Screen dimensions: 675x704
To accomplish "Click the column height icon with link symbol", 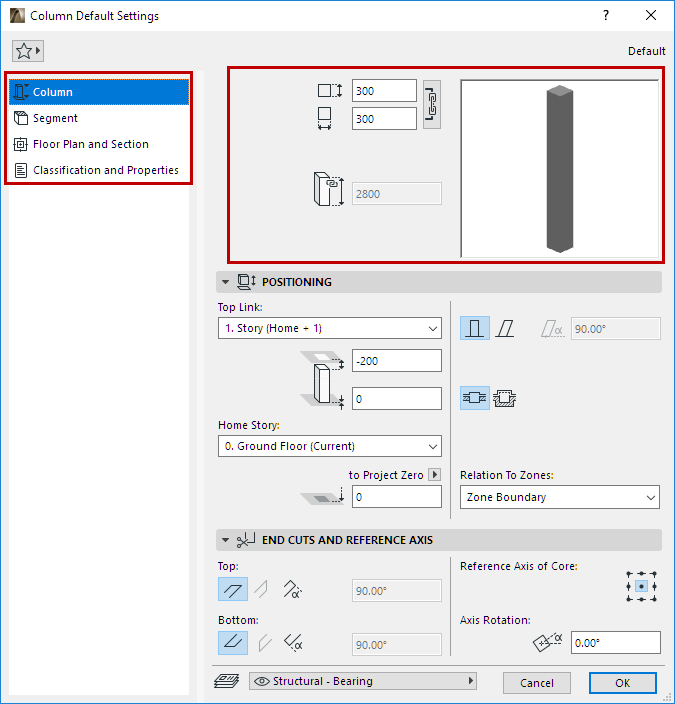I will [329, 189].
